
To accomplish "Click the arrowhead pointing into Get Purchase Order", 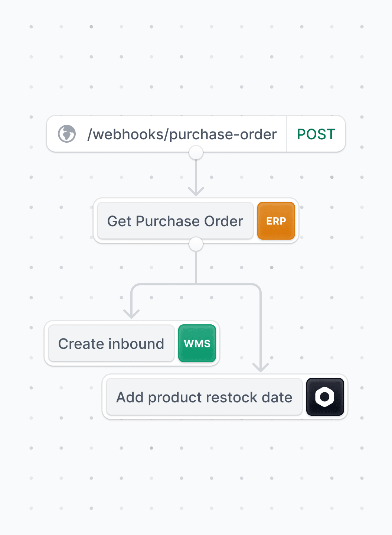I will pyautogui.click(x=196, y=191).
